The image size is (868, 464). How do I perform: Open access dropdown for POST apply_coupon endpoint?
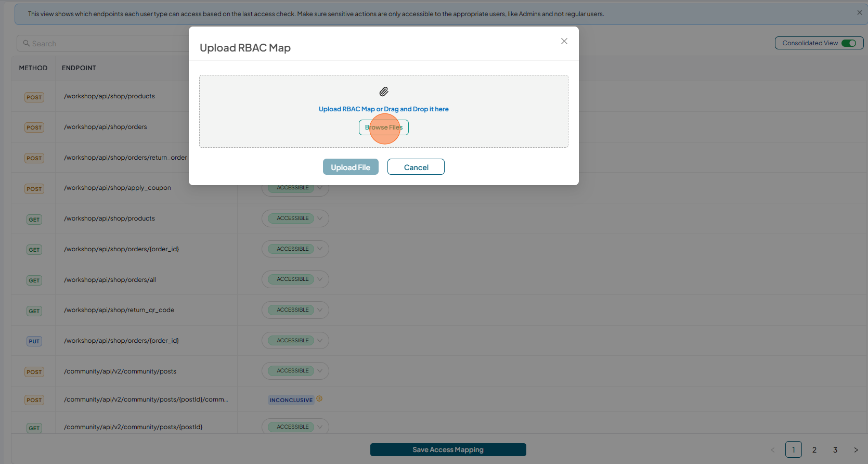[x=295, y=188]
